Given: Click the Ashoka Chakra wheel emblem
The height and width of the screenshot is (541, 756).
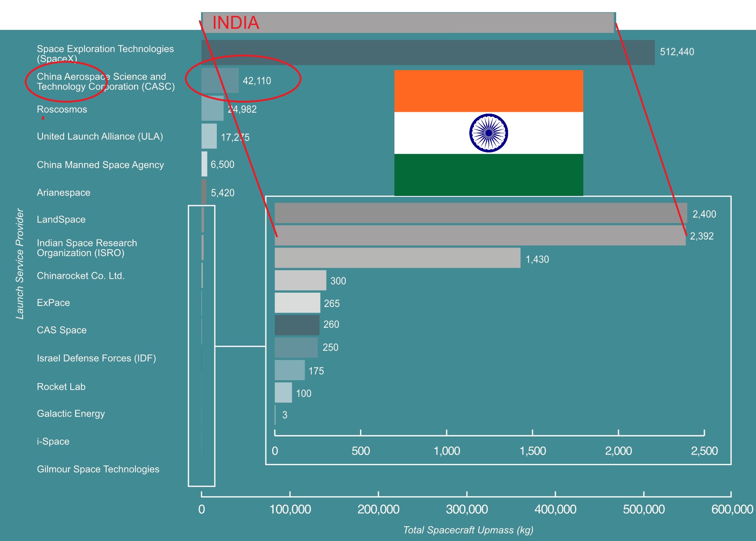Looking at the screenshot, I should point(489,133).
